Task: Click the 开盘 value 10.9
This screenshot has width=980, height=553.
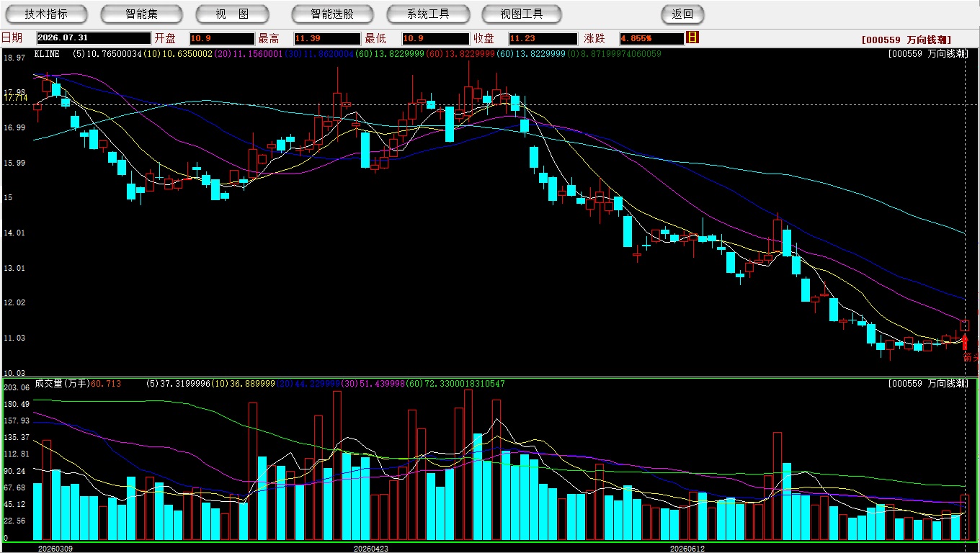Action: click(x=222, y=38)
